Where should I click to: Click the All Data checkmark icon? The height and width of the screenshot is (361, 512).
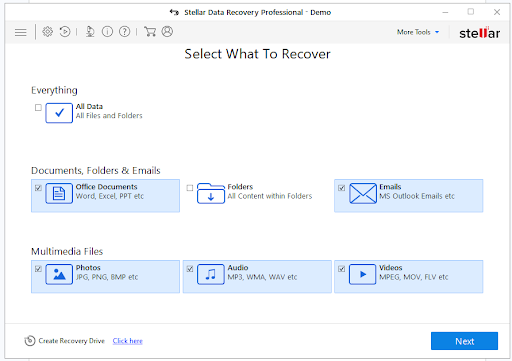[x=59, y=113]
